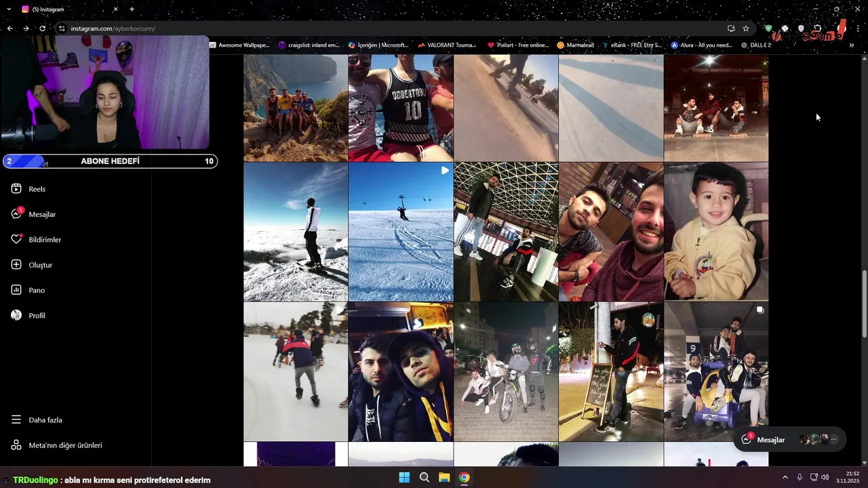868x488 pixels.
Task: Open the basketball jersey number 10 post
Action: point(401,108)
